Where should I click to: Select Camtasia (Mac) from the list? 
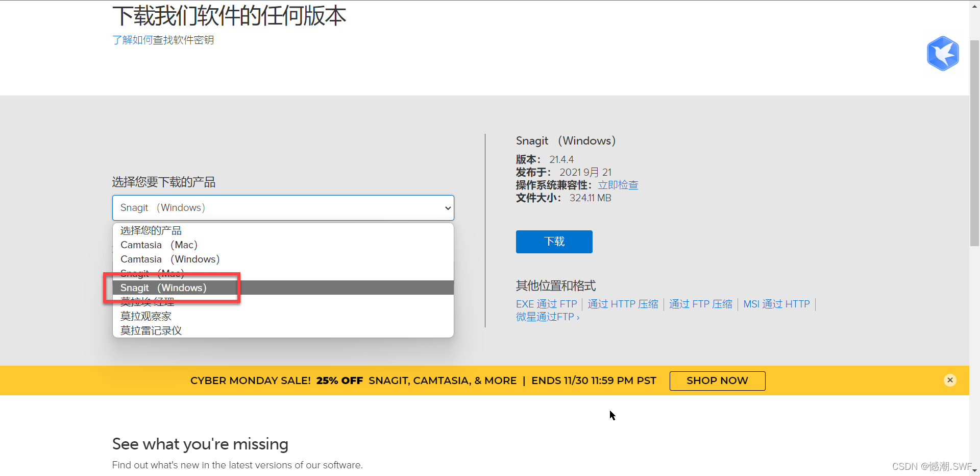click(283, 245)
